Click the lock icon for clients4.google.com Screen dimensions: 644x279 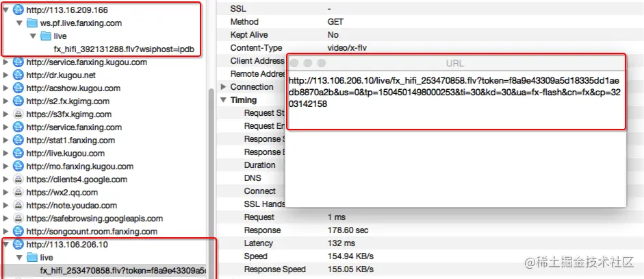pos(18,180)
